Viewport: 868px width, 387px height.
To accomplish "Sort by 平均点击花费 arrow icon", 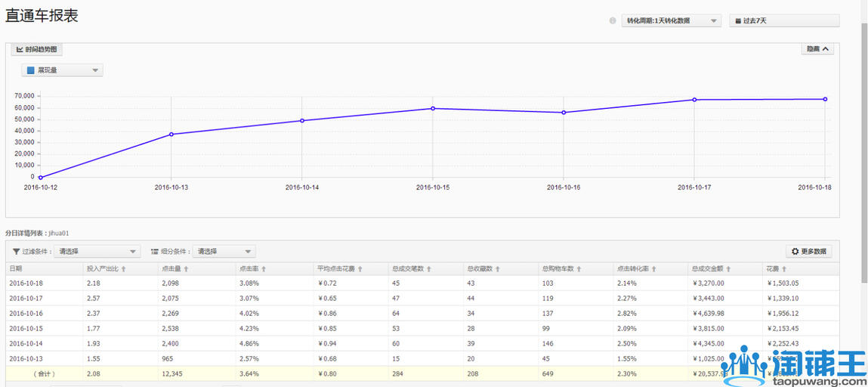I will pos(360,269).
